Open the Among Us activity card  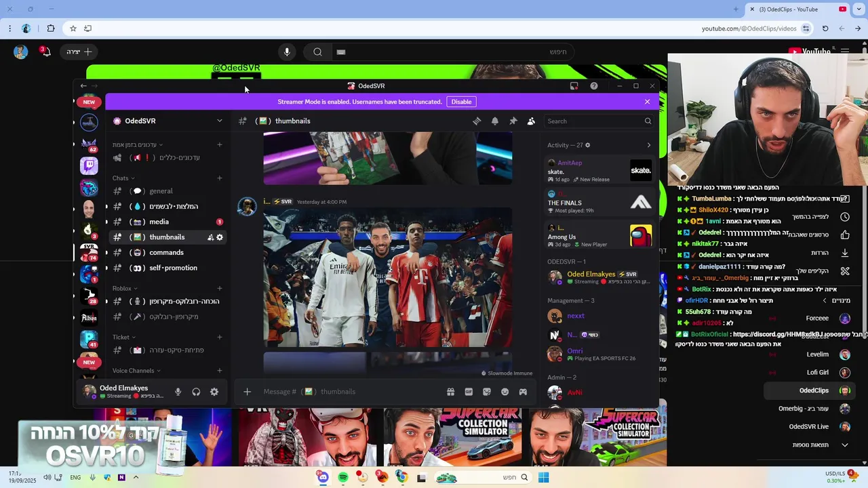(x=599, y=235)
